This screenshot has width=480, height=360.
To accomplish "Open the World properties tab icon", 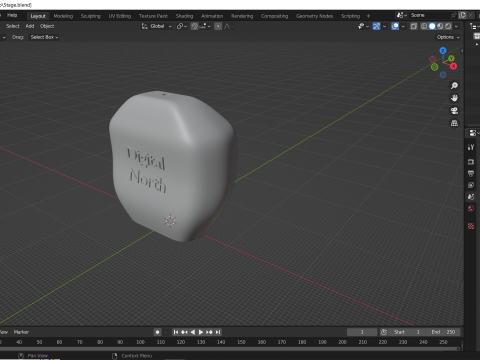I will (471, 209).
